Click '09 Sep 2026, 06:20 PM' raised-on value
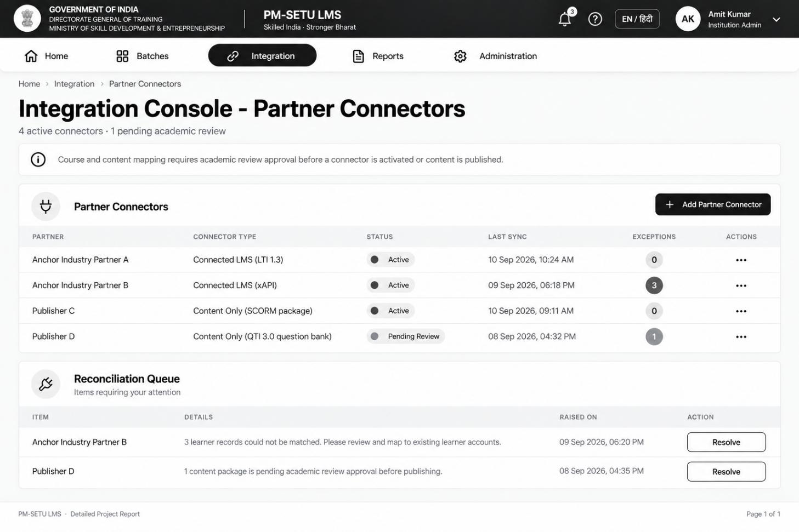The image size is (799, 532). 602,442
